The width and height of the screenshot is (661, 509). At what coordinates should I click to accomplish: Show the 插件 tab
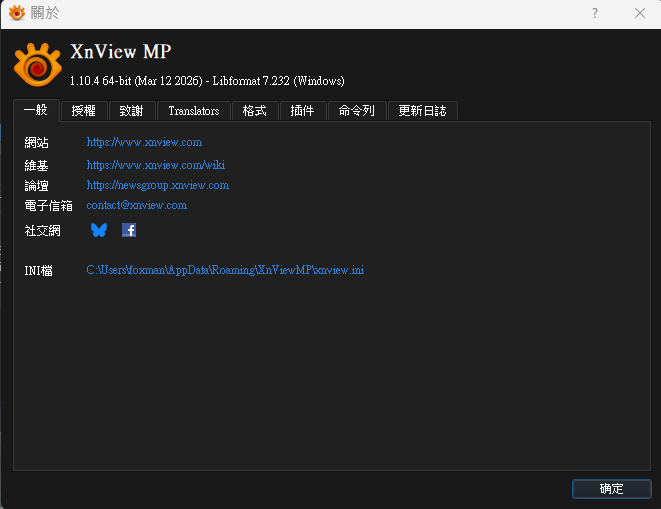point(303,111)
